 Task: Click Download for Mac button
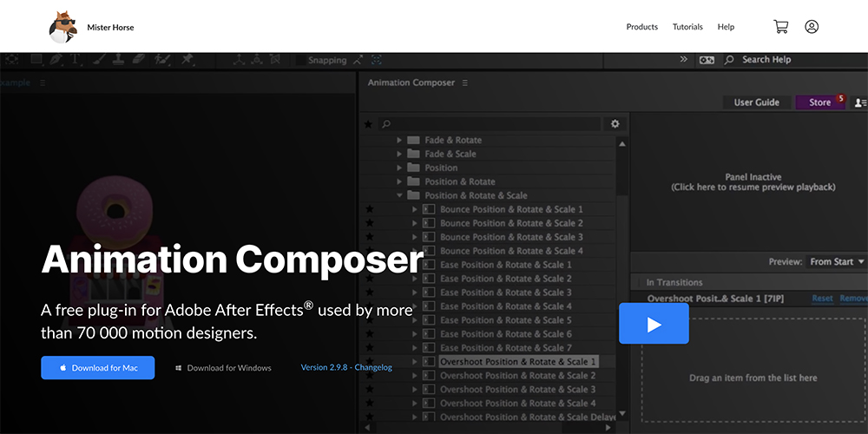(97, 367)
